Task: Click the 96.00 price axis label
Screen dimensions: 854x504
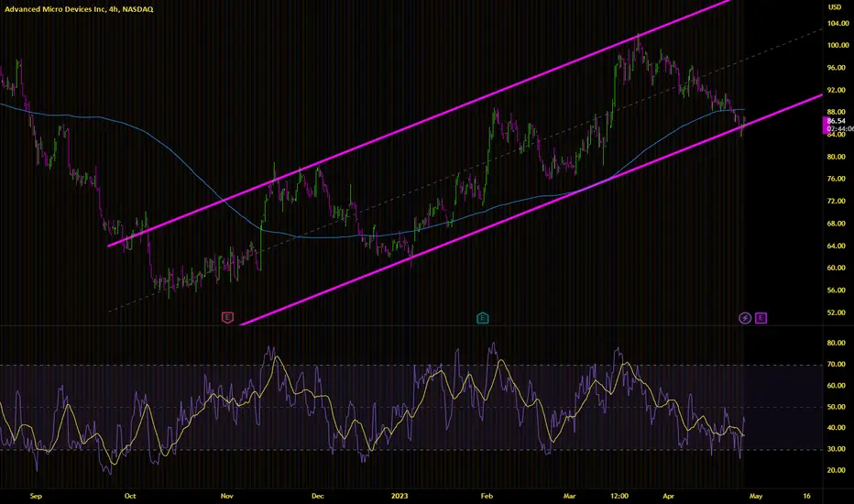Action: click(x=836, y=68)
